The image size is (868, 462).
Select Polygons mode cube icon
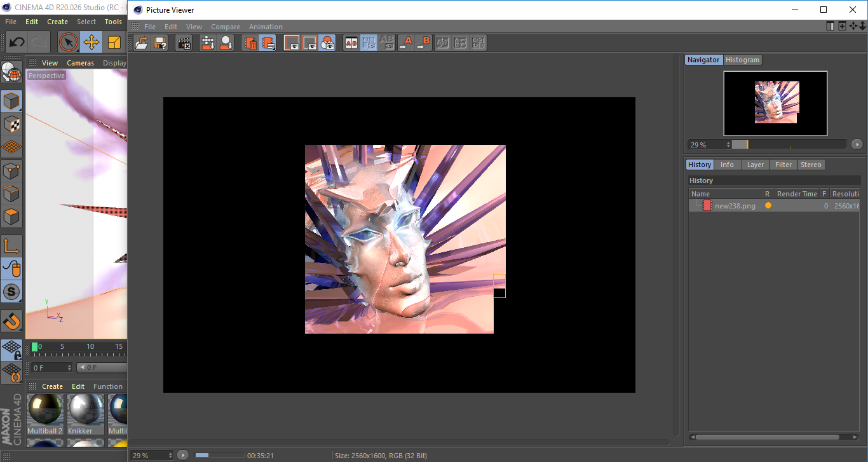(11, 217)
